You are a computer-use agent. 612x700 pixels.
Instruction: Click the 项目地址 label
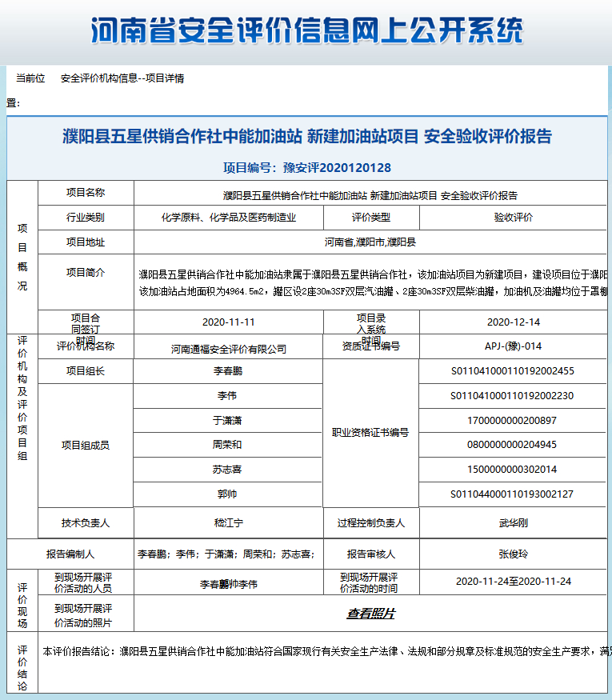pyautogui.click(x=86, y=242)
